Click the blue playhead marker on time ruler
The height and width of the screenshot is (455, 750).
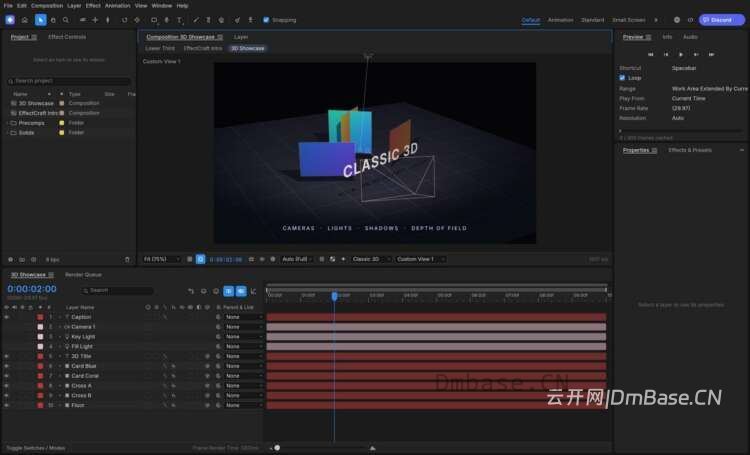[x=334, y=296]
